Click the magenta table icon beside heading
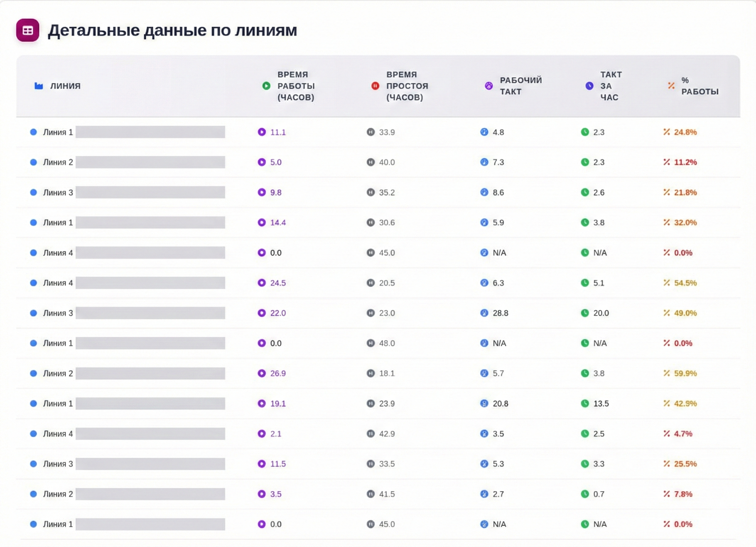 click(x=28, y=30)
